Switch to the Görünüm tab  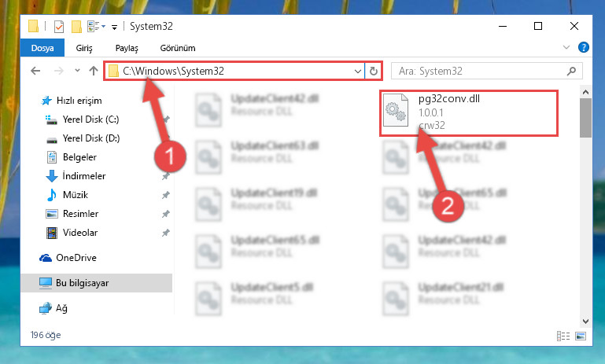(x=178, y=48)
